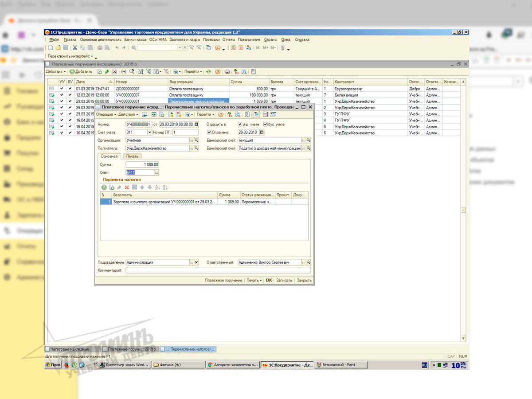Click the help question icon in document toolbar

tap(220, 114)
